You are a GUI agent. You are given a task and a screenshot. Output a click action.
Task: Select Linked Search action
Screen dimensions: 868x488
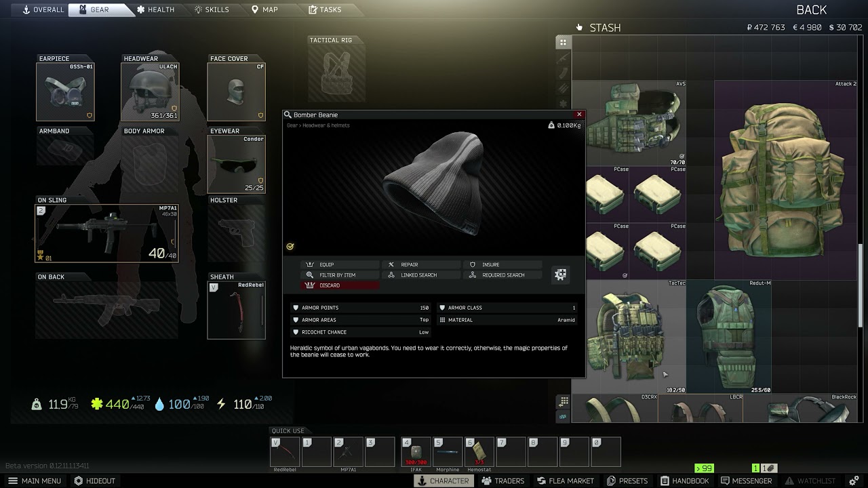click(421, 275)
